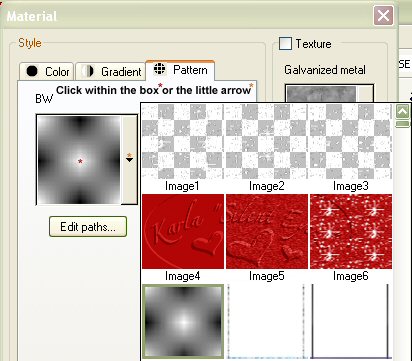Click the BW pattern preview box
The image size is (412, 361).
pos(79,160)
